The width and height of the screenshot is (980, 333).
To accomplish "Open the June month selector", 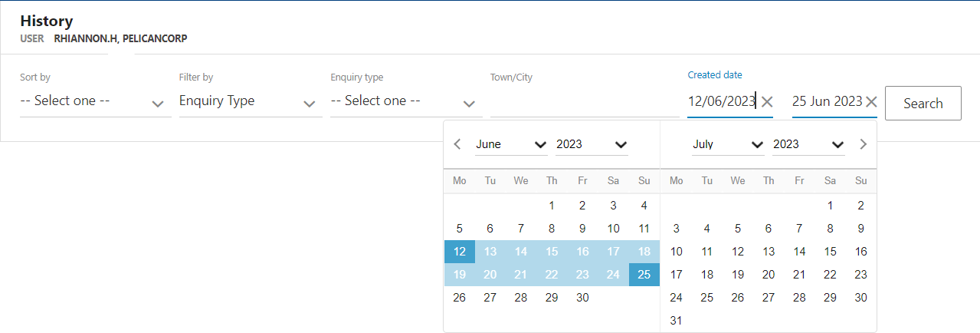I will tap(510, 144).
